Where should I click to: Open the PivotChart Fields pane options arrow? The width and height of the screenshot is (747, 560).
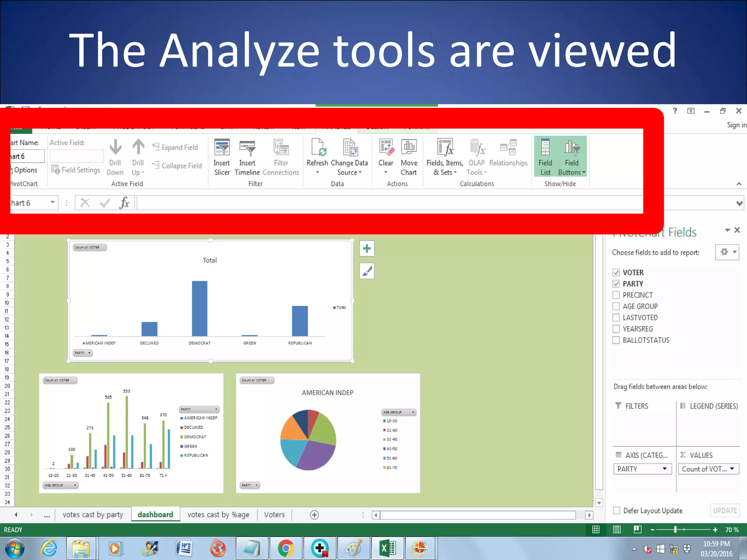(x=727, y=230)
